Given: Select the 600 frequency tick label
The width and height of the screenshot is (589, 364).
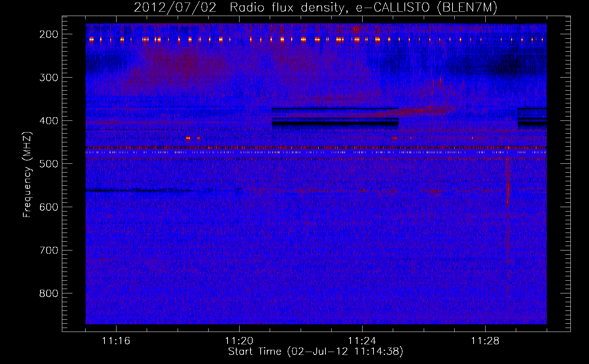Looking at the screenshot, I should tap(48, 207).
